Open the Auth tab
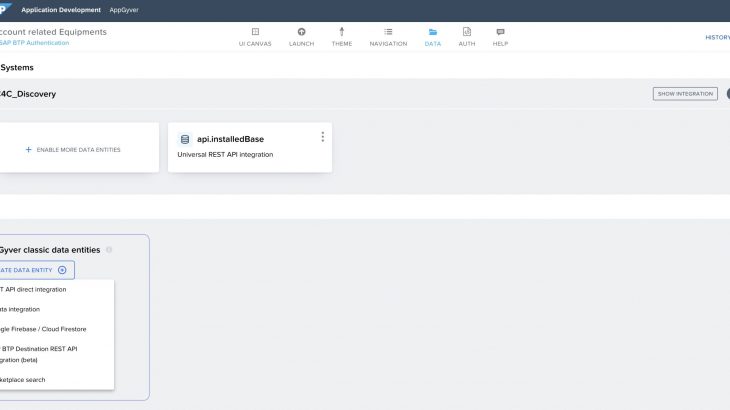 tap(466, 37)
